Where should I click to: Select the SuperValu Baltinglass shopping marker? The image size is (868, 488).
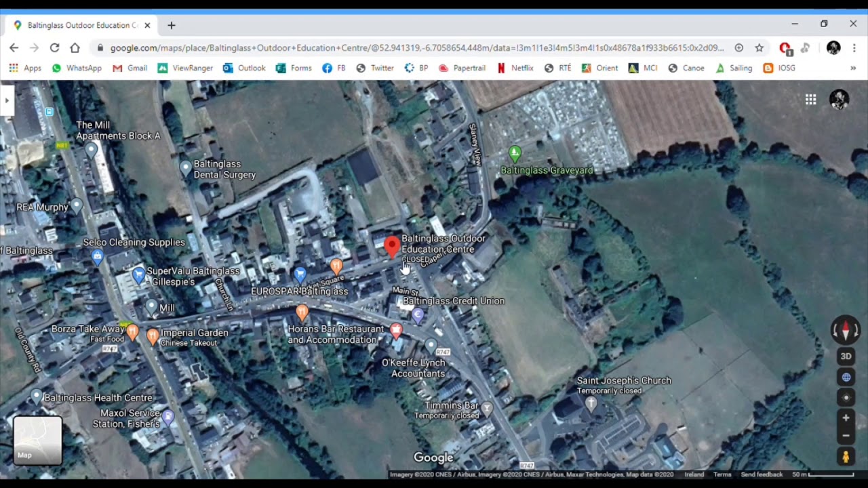tap(139, 274)
